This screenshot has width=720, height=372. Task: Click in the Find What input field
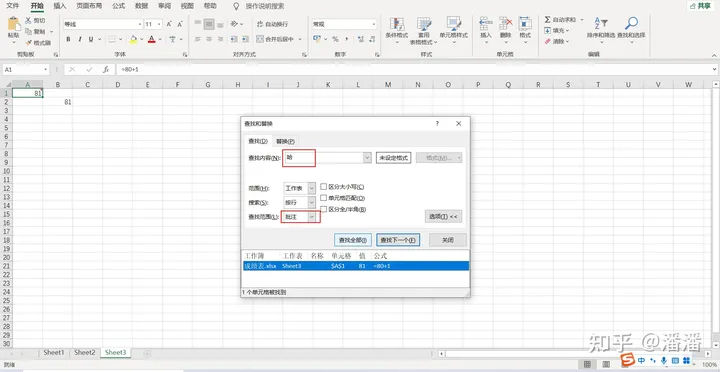coord(323,158)
